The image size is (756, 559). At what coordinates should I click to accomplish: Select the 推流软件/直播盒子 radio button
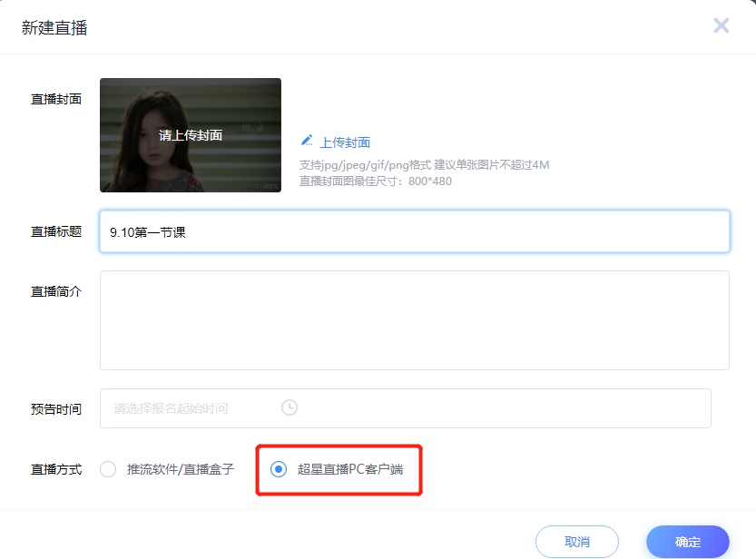pos(108,469)
